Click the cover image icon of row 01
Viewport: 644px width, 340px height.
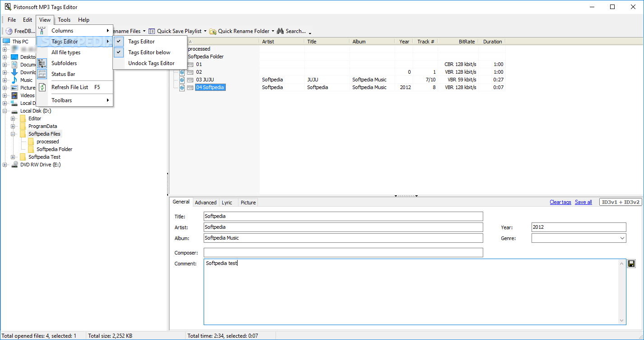click(190, 65)
